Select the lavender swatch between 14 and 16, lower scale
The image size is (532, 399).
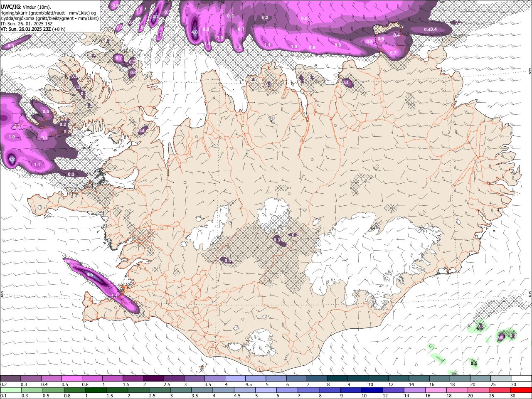click(x=415, y=390)
